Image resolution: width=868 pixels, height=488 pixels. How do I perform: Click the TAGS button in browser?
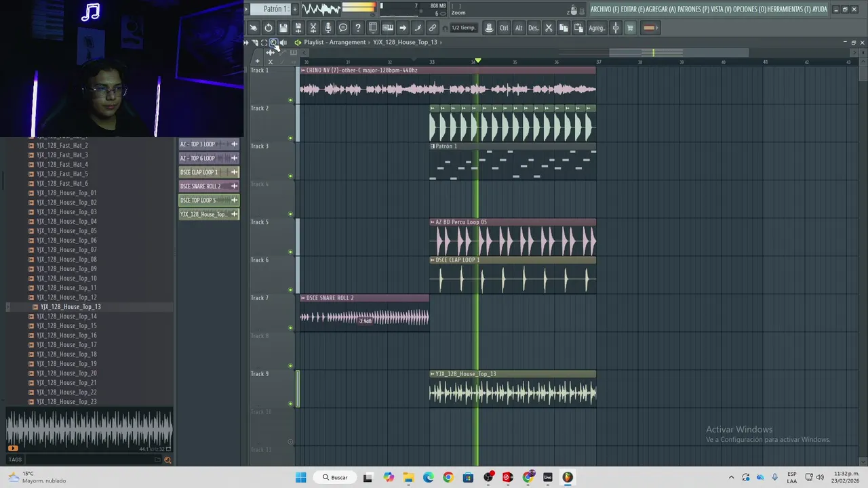[15, 460]
